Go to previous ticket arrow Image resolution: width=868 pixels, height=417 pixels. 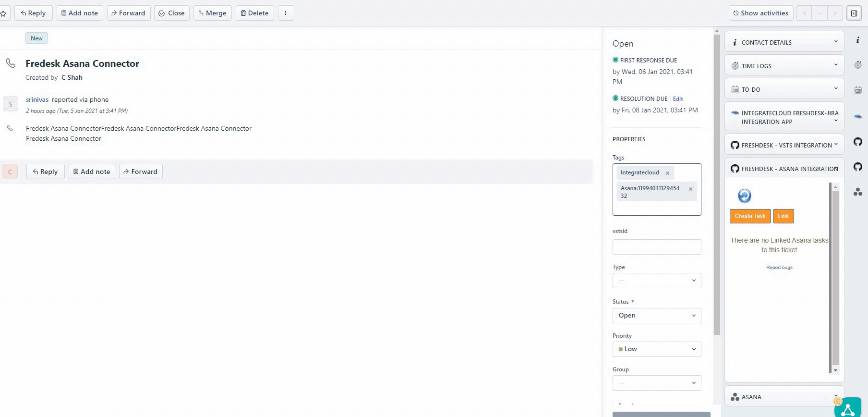[804, 13]
